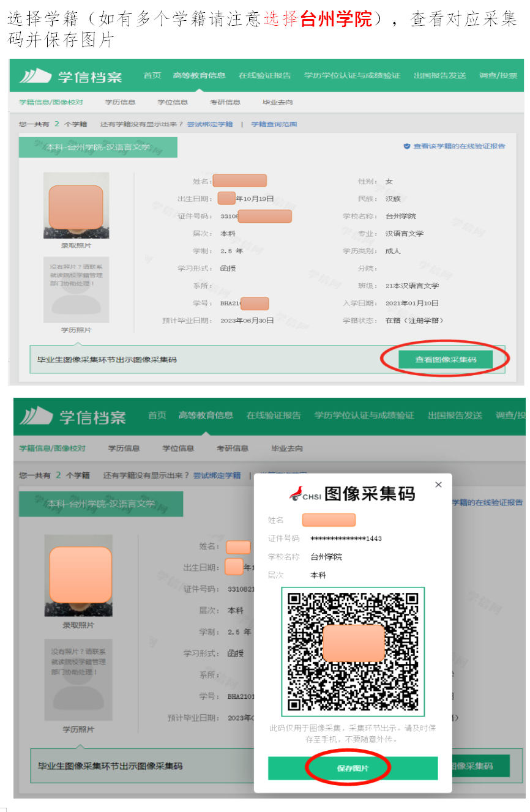The width and height of the screenshot is (530, 812).
Task: Click the shield icon beside 查看该学籍的在线验证报告
Action: [406, 146]
